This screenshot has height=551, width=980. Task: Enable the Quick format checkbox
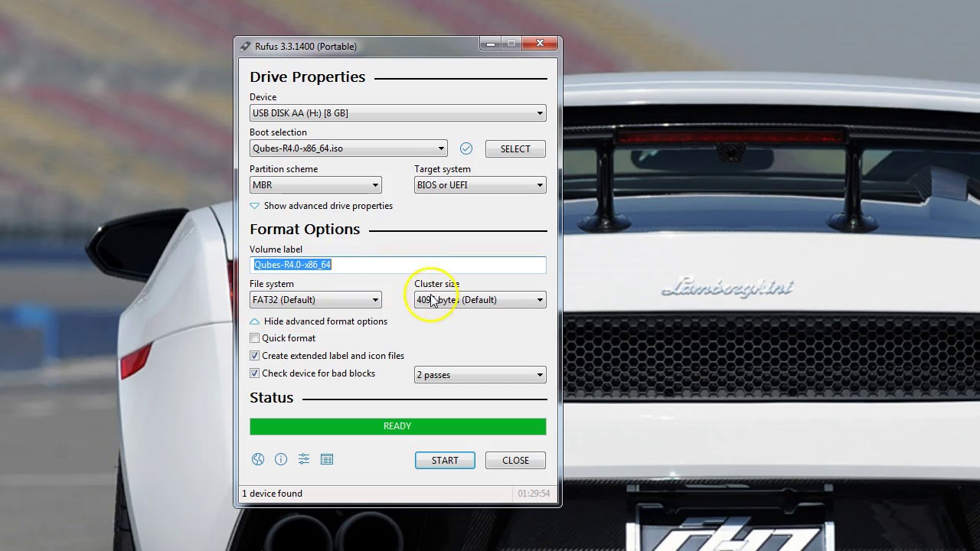click(x=255, y=338)
